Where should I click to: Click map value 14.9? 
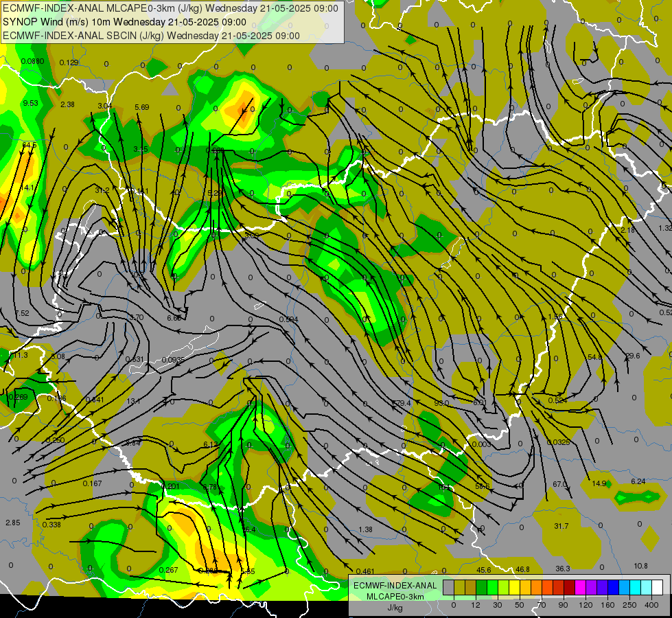[x=599, y=484]
